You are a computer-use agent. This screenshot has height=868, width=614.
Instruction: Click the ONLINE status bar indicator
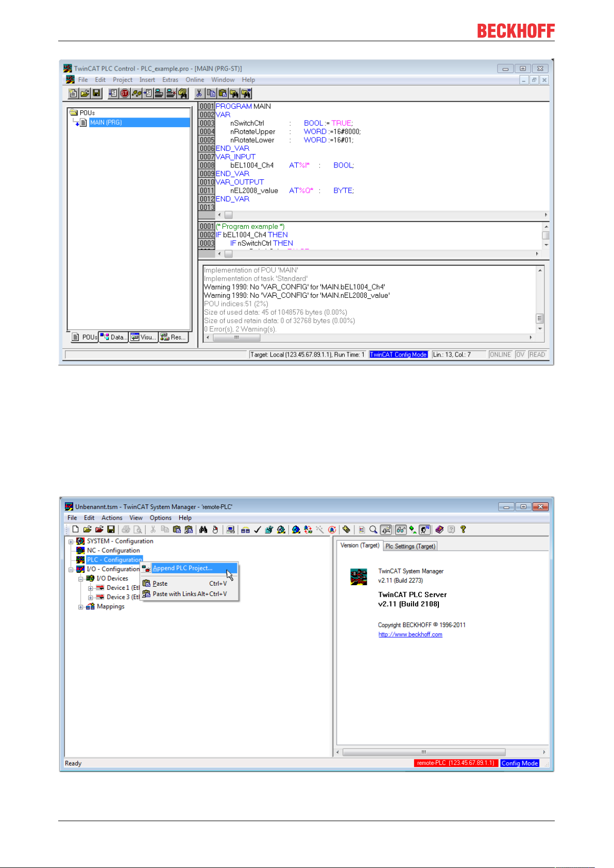point(500,354)
